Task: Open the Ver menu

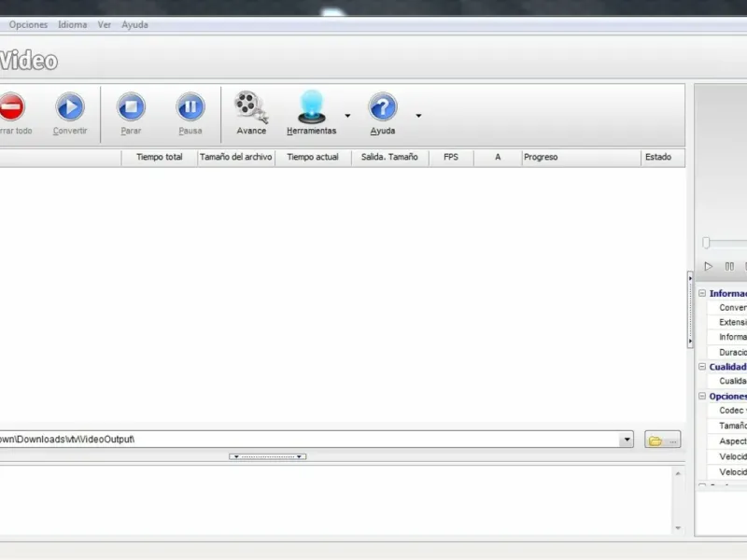Action: point(105,25)
